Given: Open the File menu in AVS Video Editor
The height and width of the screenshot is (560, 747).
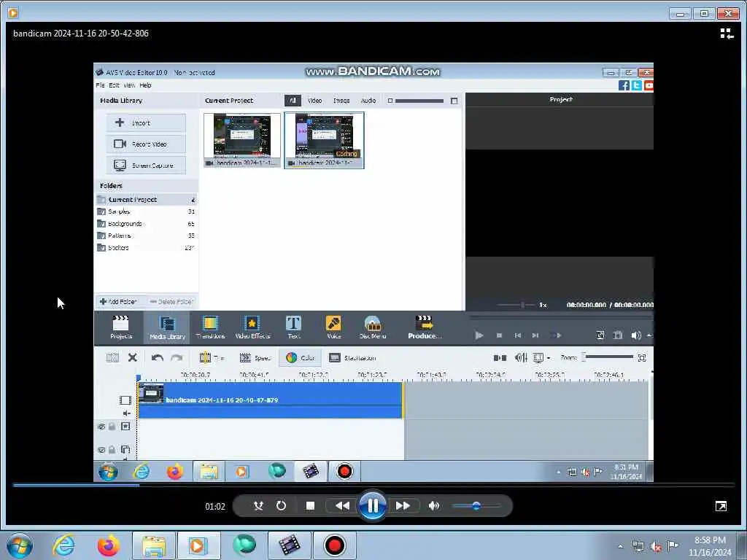Looking at the screenshot, I should click(100, 85).
